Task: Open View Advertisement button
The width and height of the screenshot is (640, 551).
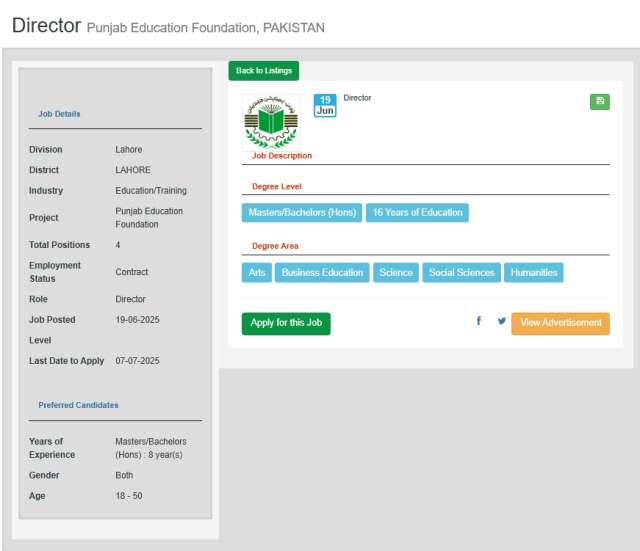Action: 560,323
